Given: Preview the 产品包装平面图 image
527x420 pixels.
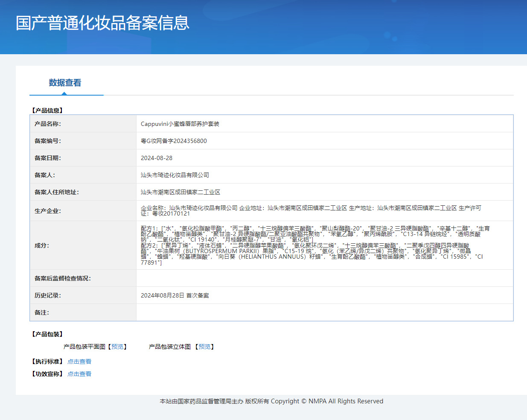Looking at the screenshot, I should 117,347.
